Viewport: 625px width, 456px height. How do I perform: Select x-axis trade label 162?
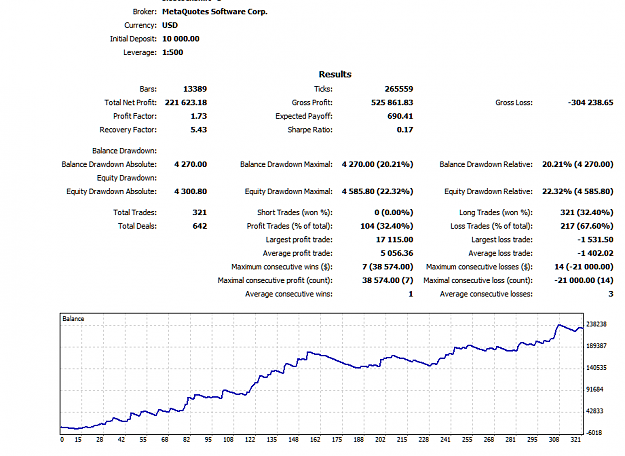(x=315, y=440)
